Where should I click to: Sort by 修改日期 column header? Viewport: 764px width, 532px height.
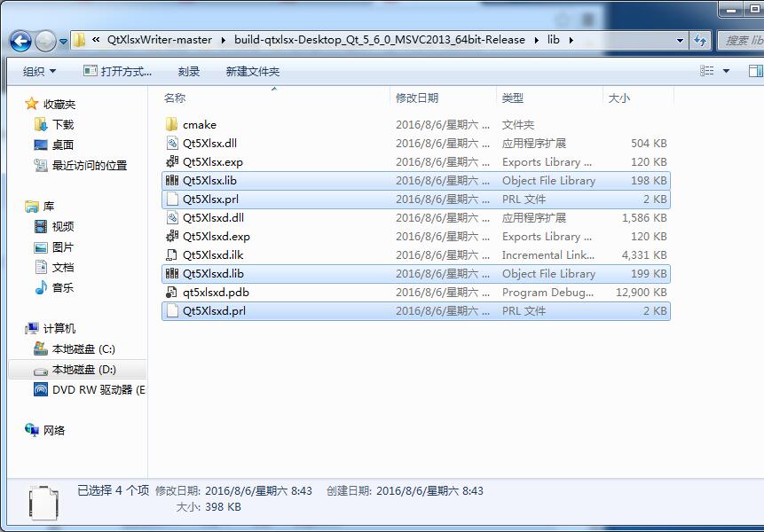tap(416, 98)
